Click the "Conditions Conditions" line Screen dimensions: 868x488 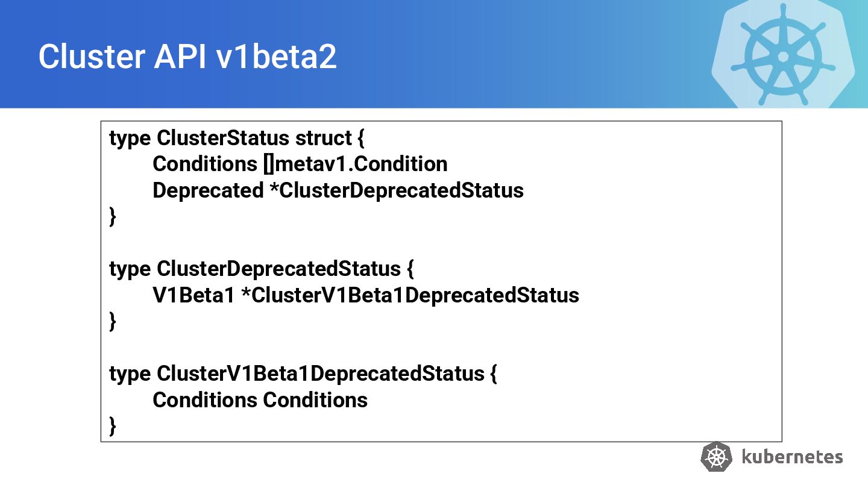(260, 400)
